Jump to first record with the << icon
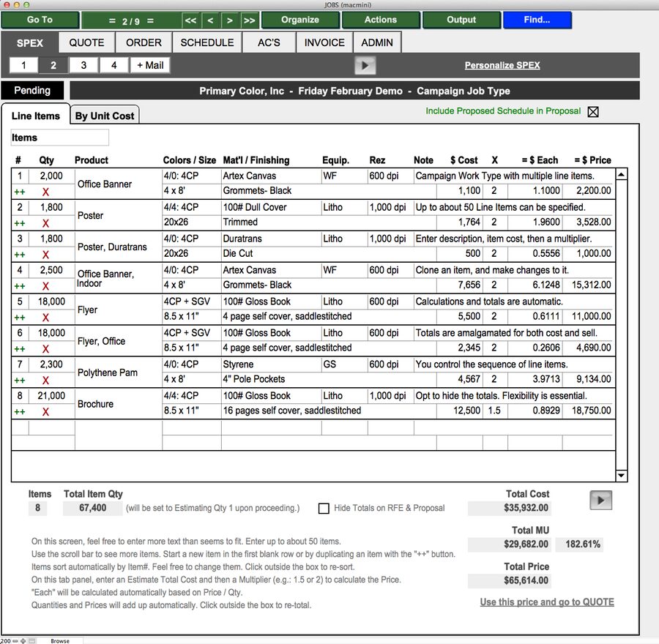The image size is (659, 644). (190, 20)
